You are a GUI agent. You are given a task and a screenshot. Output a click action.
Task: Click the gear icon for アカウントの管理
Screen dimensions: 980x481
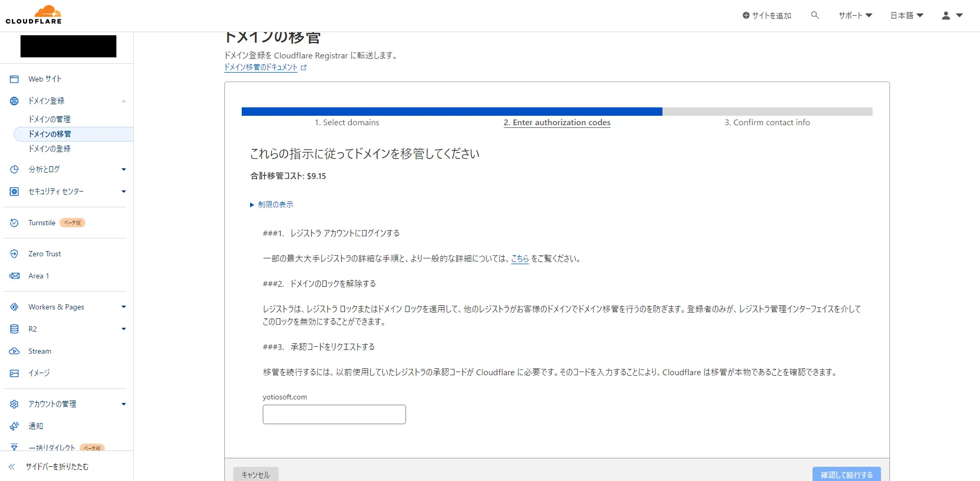coord(14,404)
